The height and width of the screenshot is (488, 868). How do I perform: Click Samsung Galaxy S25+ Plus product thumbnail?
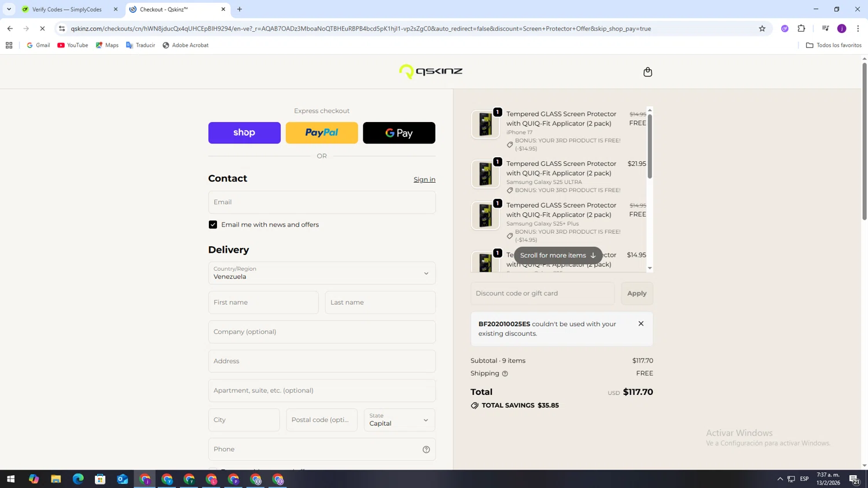pyautogui.click(x=485, y=216)
